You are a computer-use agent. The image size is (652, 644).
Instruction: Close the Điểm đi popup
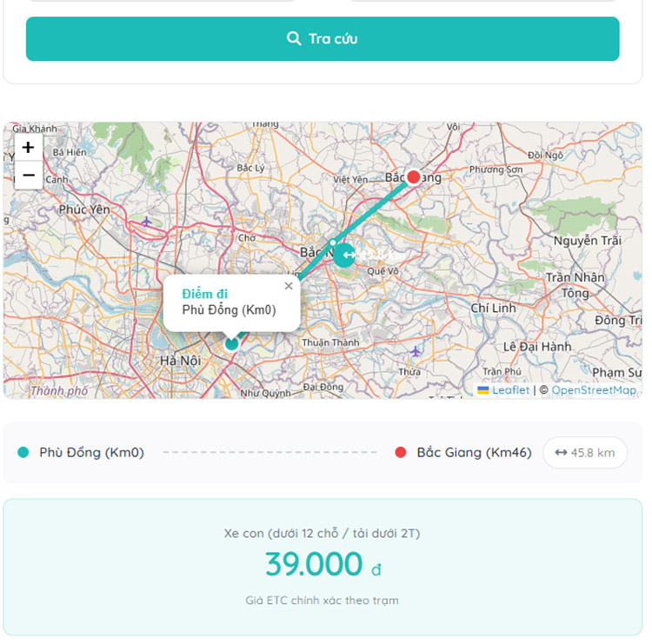coord(289,286)
